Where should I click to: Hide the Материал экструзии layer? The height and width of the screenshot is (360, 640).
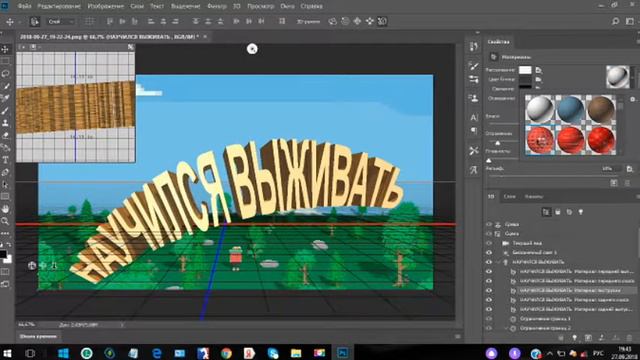coord(489,290)
